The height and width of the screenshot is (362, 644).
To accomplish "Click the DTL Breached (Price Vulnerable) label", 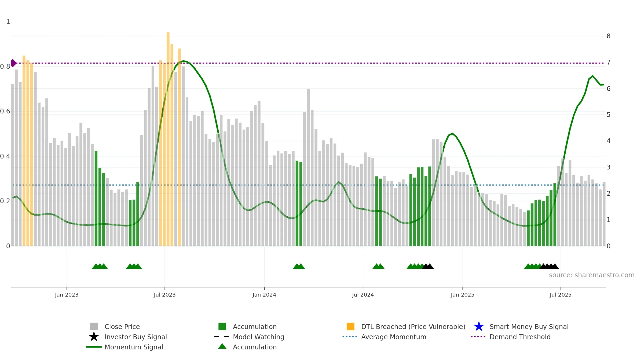I will coord(413,327).
